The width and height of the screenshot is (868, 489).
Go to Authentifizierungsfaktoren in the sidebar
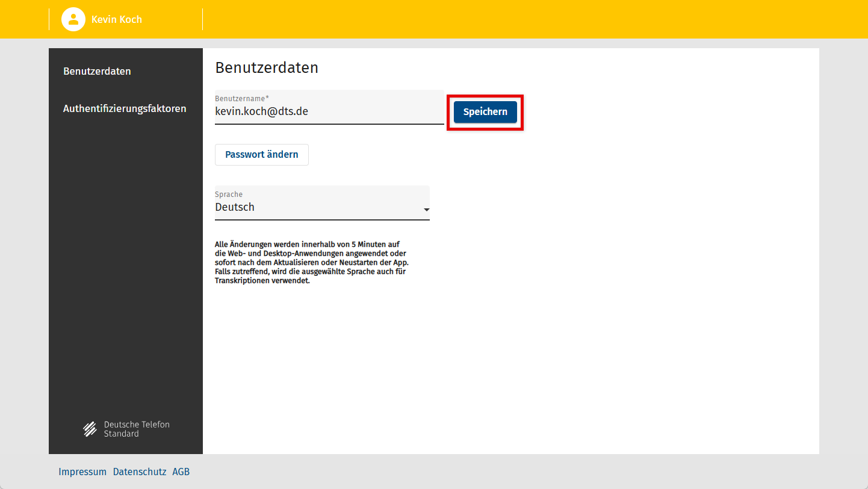(125, 108)
